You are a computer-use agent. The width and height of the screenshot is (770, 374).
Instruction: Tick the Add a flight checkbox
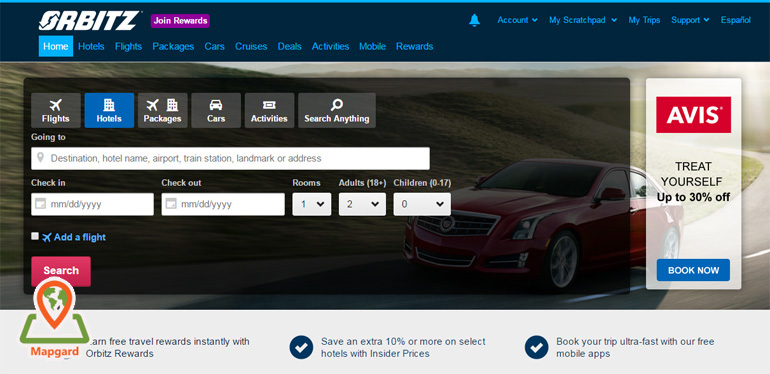[x=35, y=236]
